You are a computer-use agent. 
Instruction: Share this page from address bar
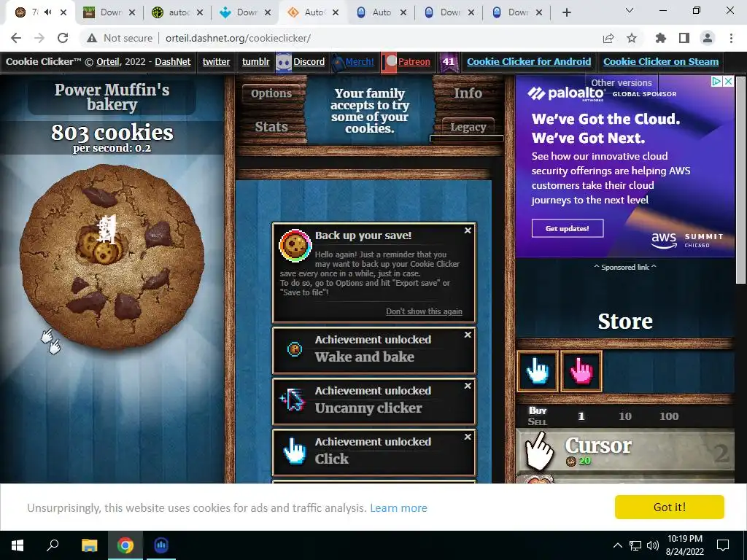pos(608,38)
